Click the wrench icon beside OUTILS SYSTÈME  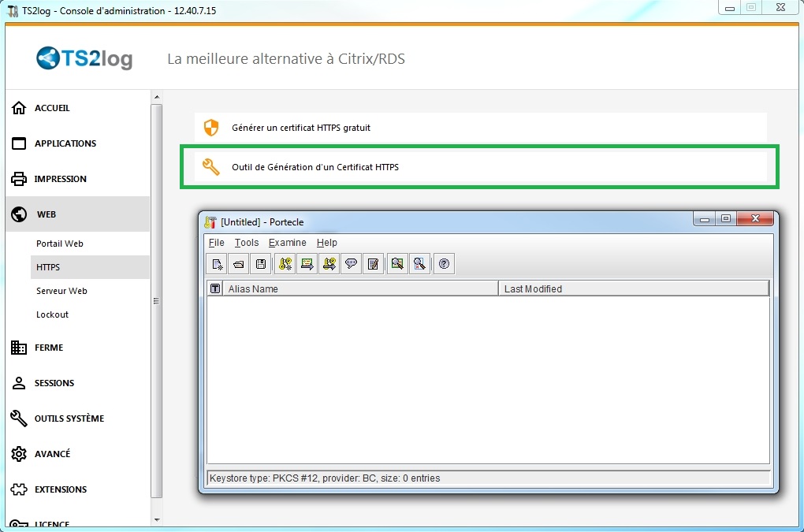[19, 419]
